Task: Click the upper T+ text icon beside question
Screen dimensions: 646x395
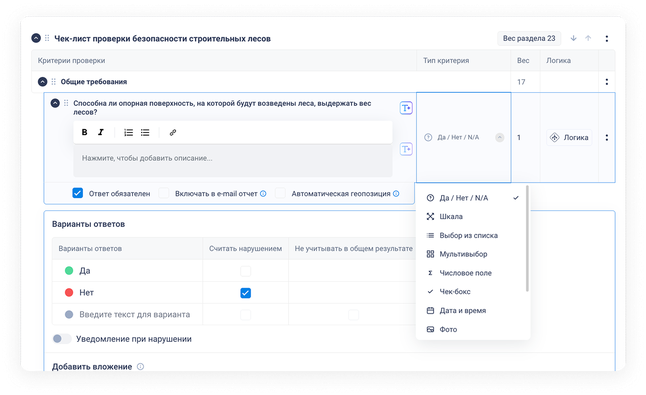Action: (406, 108)
